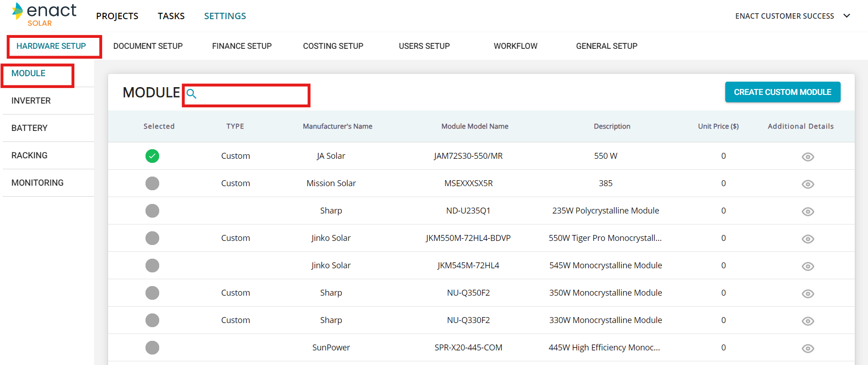This screenshot has width=868, height=365.
Task: Open eye icon for NU-Q330F2
Action: coord(808,321)
